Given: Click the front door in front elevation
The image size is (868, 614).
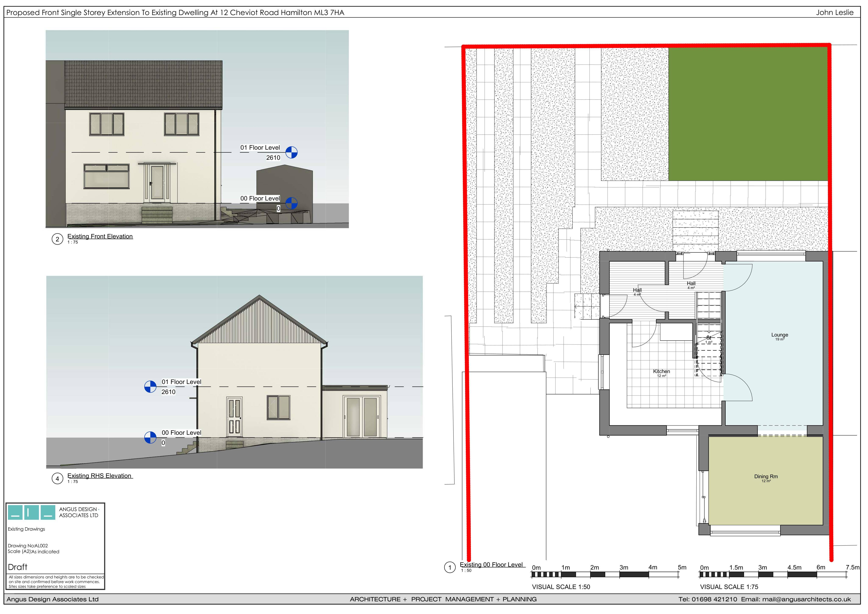Looking at the screenshot, I should 157,183.
